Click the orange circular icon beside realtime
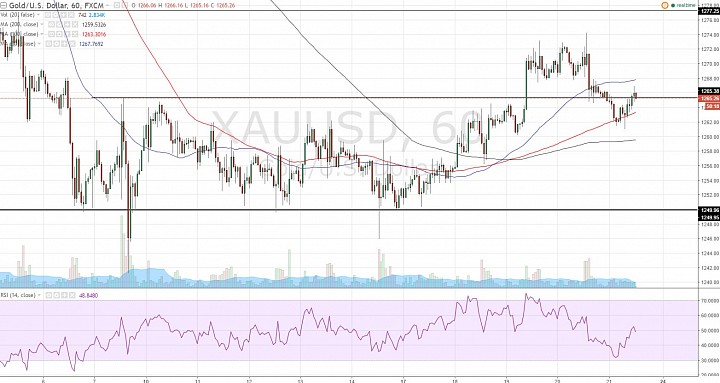Viewport: 720px width, 383px height. [664, 5]
